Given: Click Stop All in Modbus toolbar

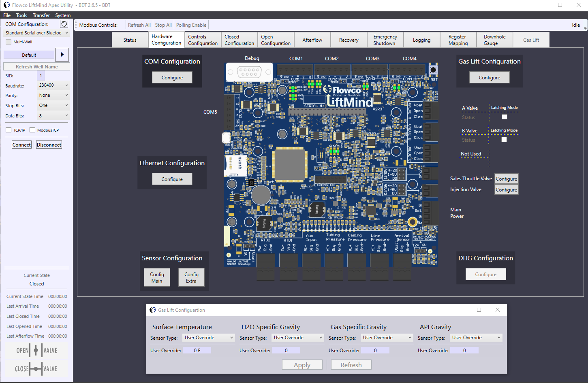Looking at the screenshot, I should click(x=163, y=25).
